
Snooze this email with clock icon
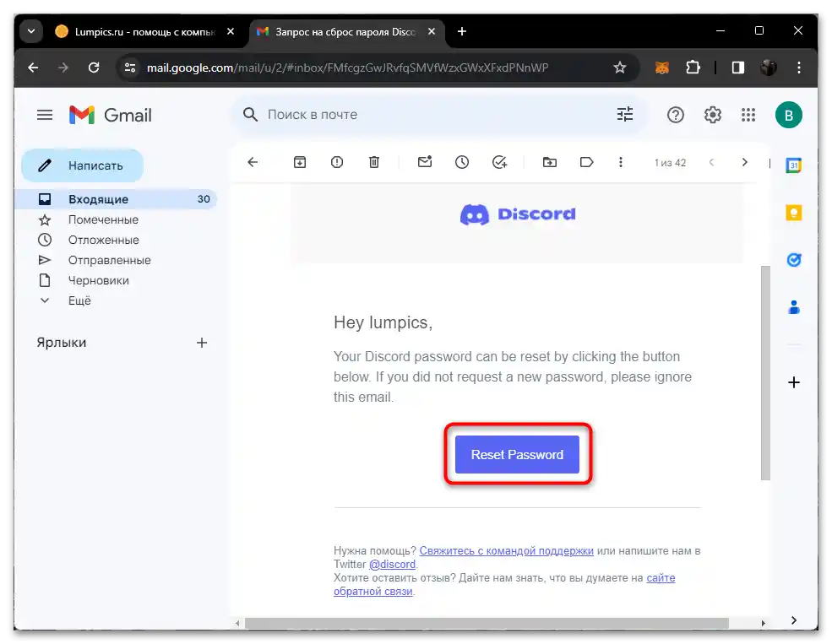(x=462, y=162)
